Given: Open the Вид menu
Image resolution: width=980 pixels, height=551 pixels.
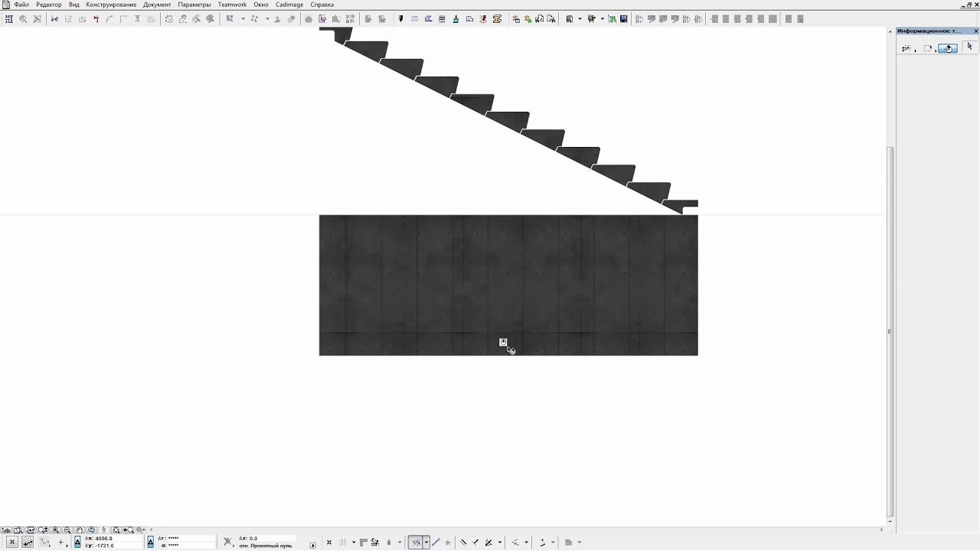Looking at the screenshot, I should tap(74, 5).
